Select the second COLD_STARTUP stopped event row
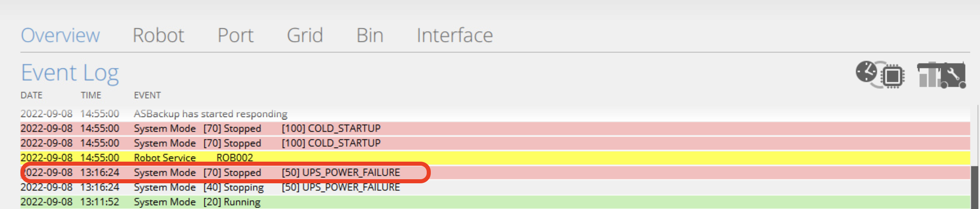The image size is (980, 209). 495,143
